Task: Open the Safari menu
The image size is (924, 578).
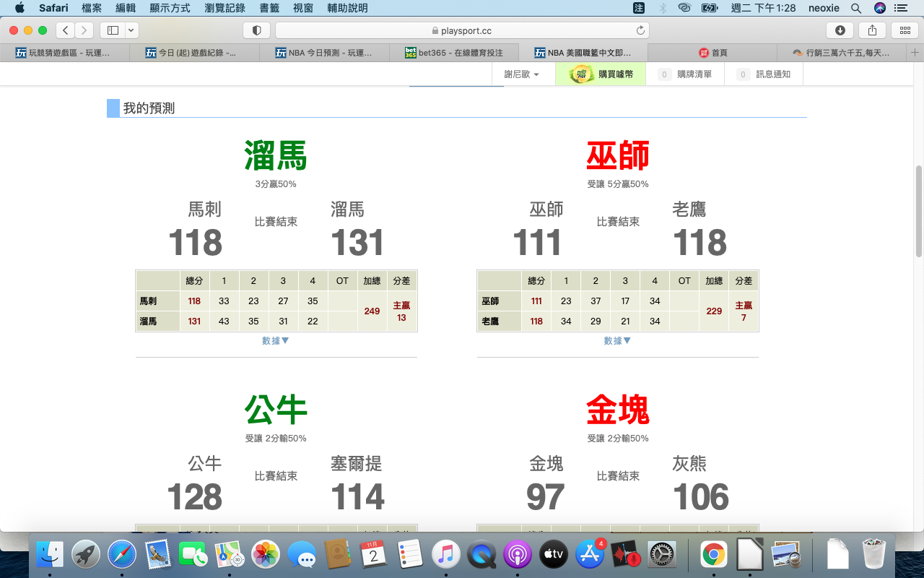Action: (53, 8)
